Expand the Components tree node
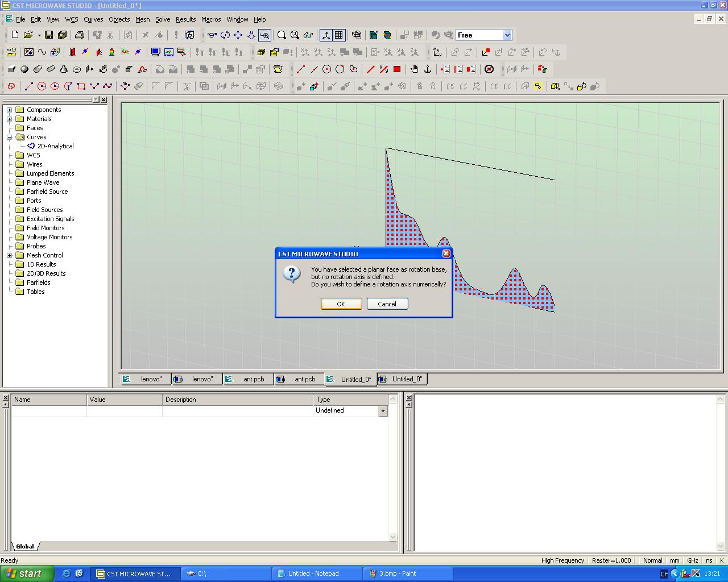The width and height of the screenshot is (728, 582). [9, 110]
